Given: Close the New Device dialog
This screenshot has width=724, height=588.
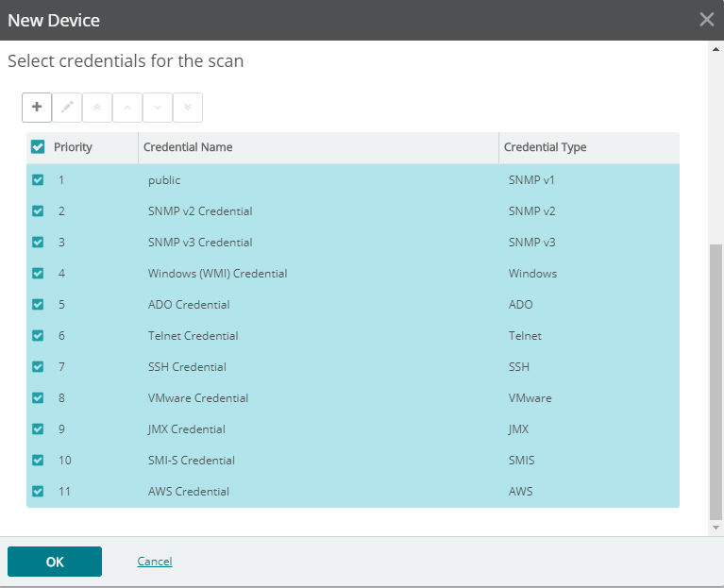Looking at the screenshot, I should (x=706, y=20).
